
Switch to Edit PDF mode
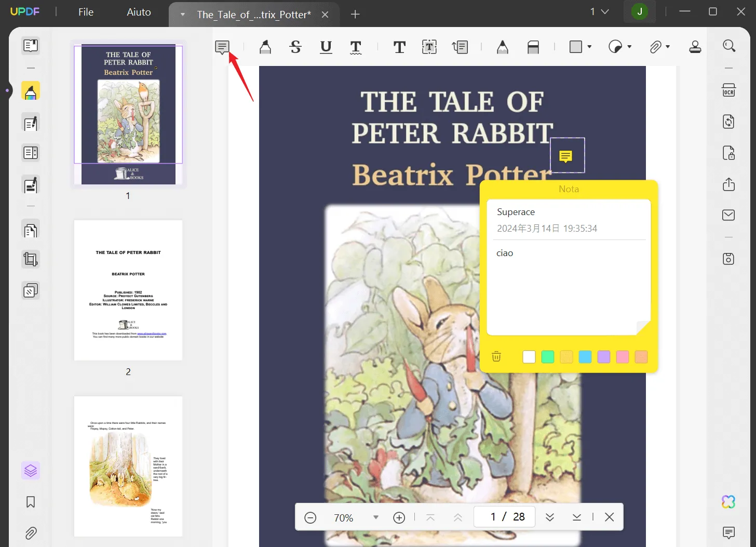pyautogui.click(x=31, y=123)
